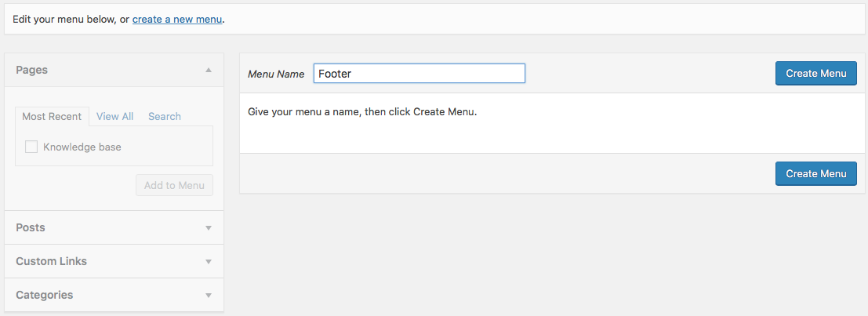Image resolution: width=868 pixels, height=316 pixels.
Task: Collapse the Pages panel using its arrow
Action: click(209, 70)
